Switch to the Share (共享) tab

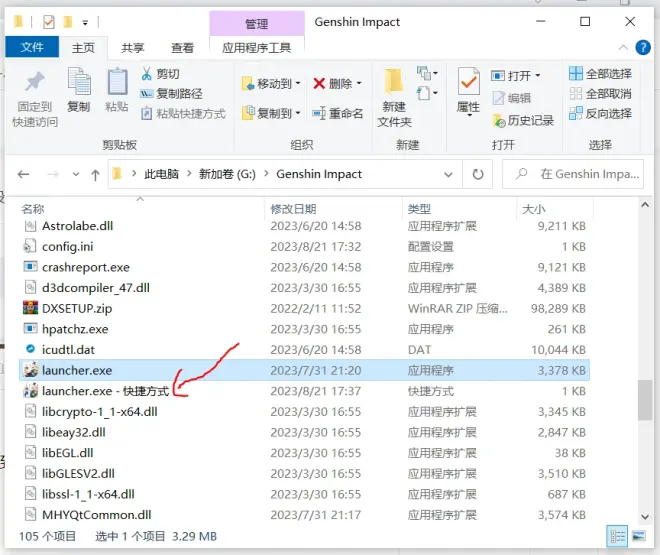tap(133, 48)
